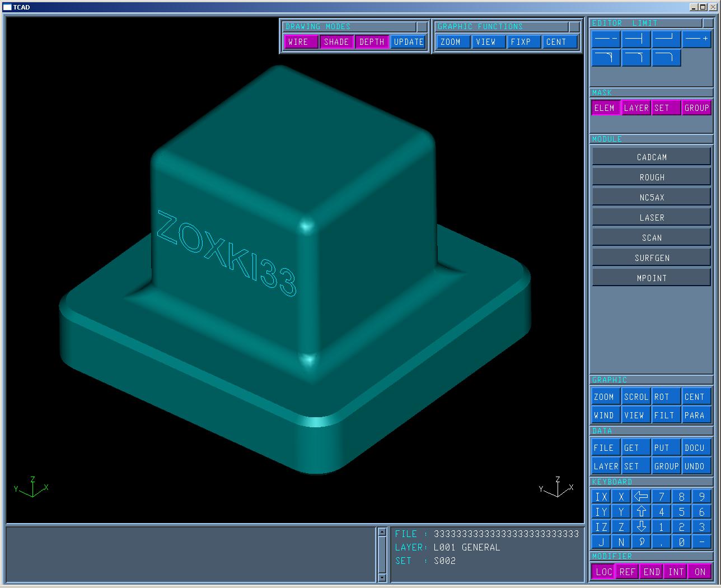
Task: Toggle WIRE drawing mode
Action: tap(301, 42)
